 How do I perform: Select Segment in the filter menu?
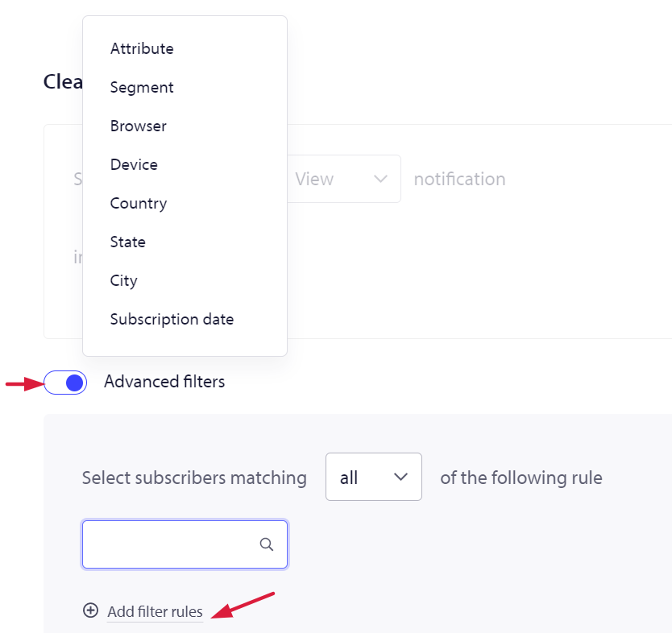pyautogui.click(x=142, y=87)
